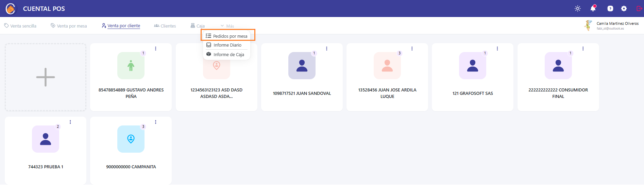This screenshot has width=644, height=187.
Task: Click the red logout icon
Action: pyautogui.click(x=639, y=8)
